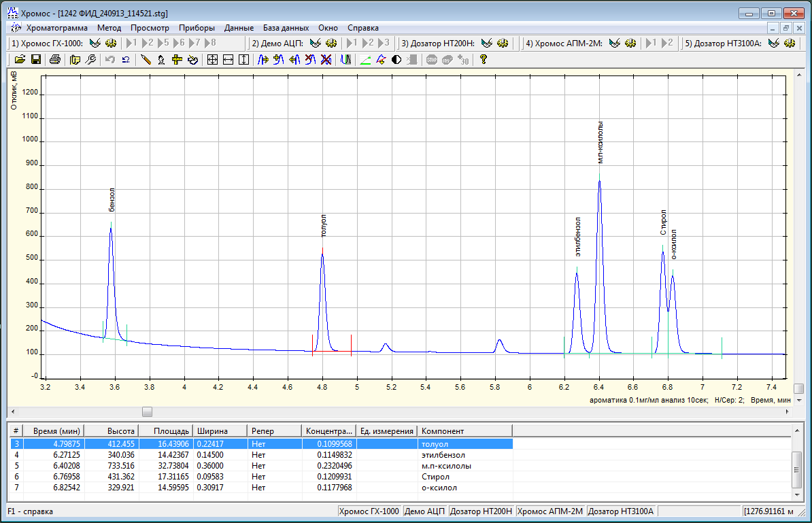Click the fit-all zoom icon with crossed arrows

(x=212, y=60)
